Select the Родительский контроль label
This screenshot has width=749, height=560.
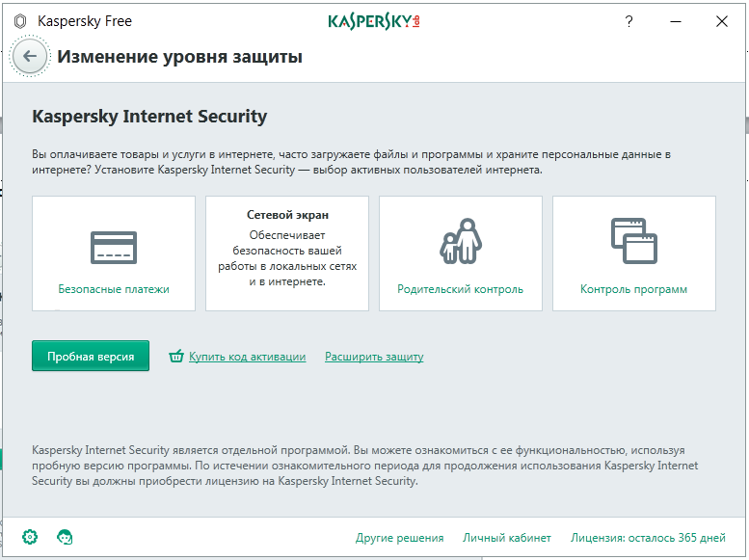(x=460, y=289)
